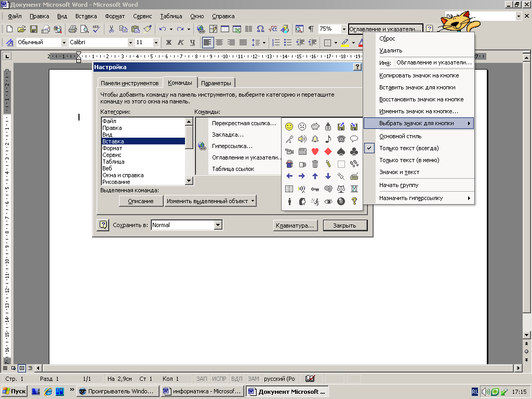Image resolution: width=532 pixels, height=399 pixels.
Task: Click the Print toolbar icon
Action: (73, 29)
